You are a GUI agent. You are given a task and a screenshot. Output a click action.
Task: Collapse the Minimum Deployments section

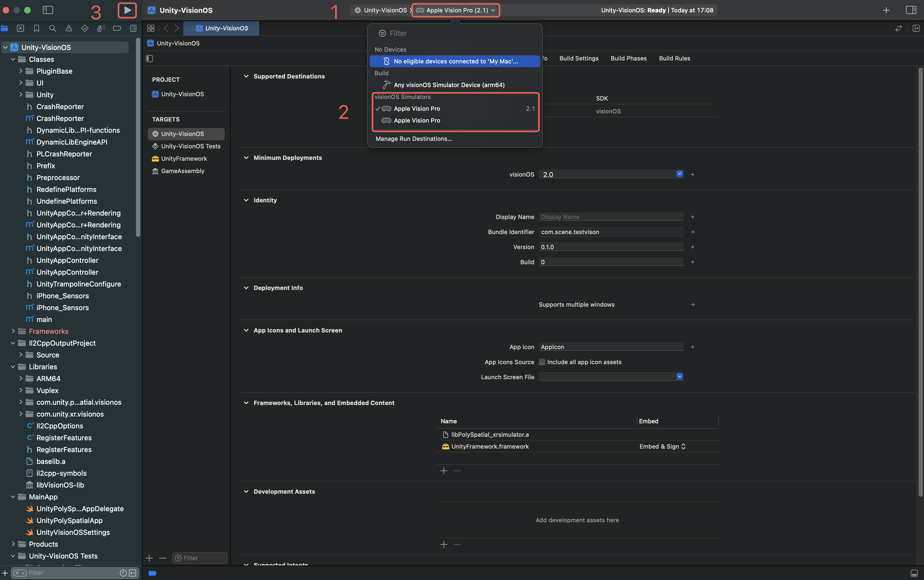246,157
